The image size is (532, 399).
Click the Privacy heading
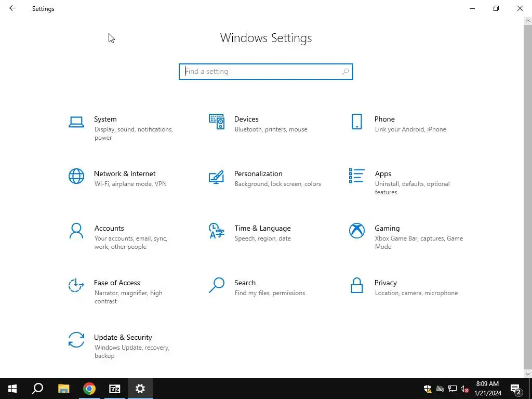click(x=385, y=283)
